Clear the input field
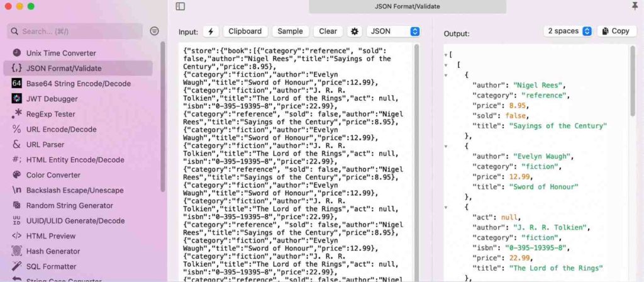 click(328, 31)
